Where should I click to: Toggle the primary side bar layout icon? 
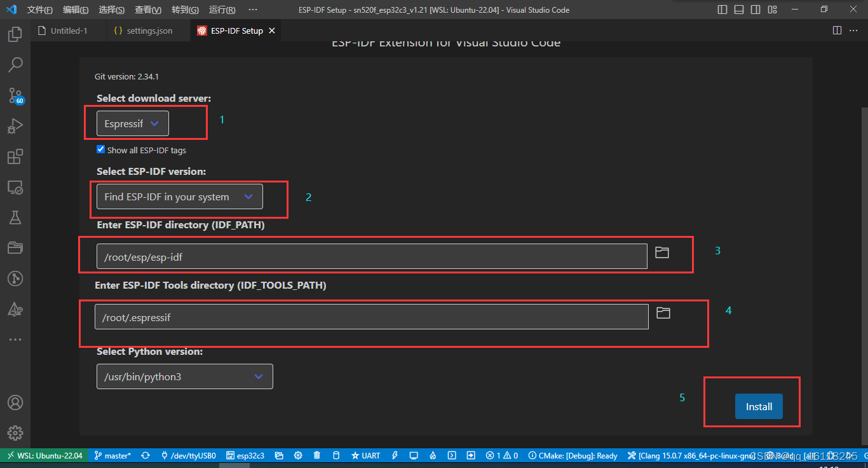[x=722, y=10]
